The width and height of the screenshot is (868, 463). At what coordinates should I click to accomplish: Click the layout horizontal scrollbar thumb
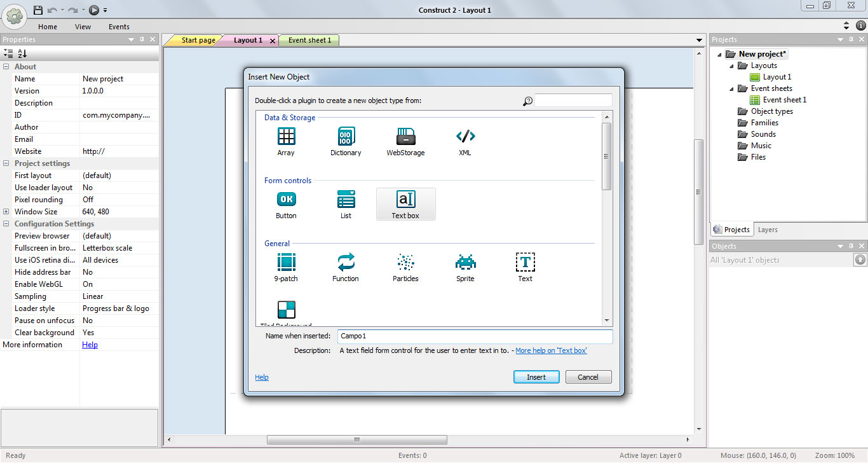(x=356, y=440)
